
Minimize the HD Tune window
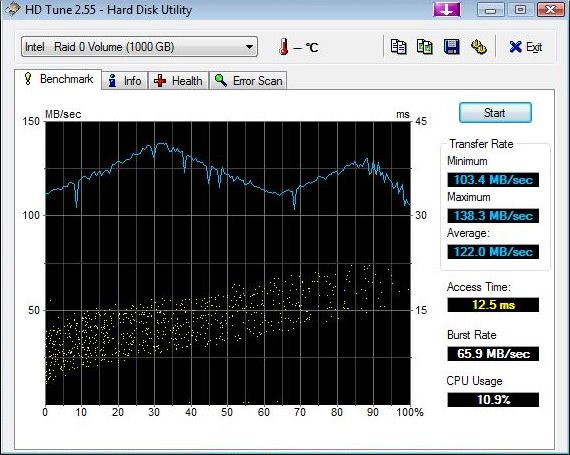490,10
